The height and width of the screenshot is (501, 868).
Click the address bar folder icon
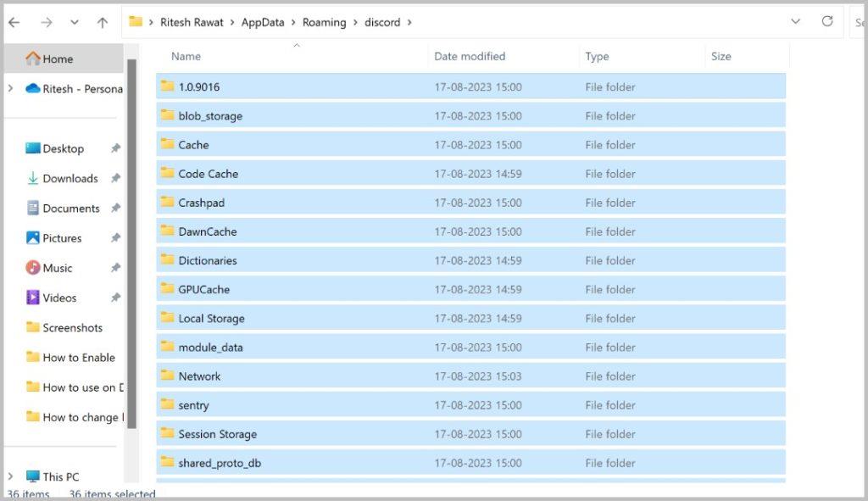click(x=136, y=21)
